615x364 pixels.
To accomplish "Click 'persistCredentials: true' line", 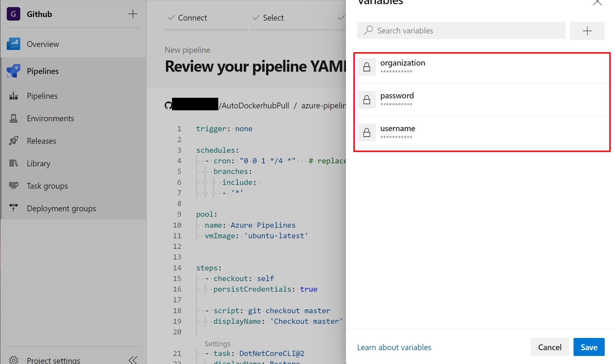I will [x=265, y=289].
